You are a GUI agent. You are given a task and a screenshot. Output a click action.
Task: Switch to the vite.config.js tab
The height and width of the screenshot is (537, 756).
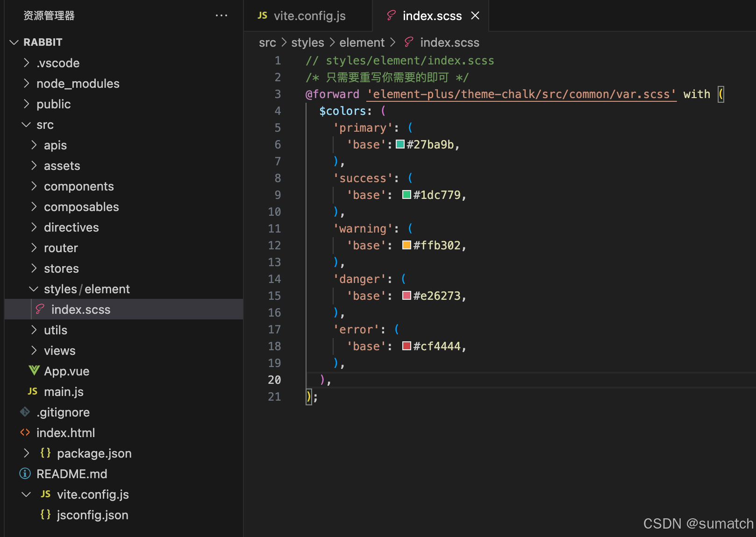309,16
